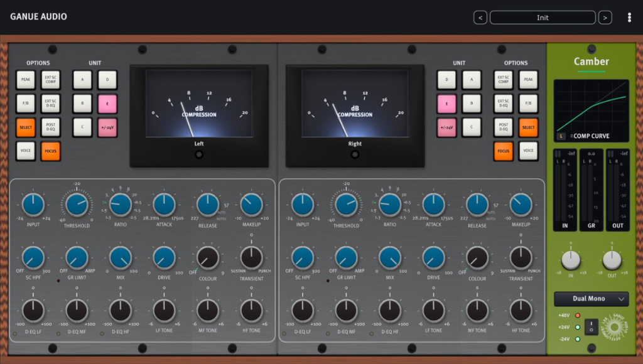643x364 pixels.
Task: Select unit A on the right channel
Action: 472,80
